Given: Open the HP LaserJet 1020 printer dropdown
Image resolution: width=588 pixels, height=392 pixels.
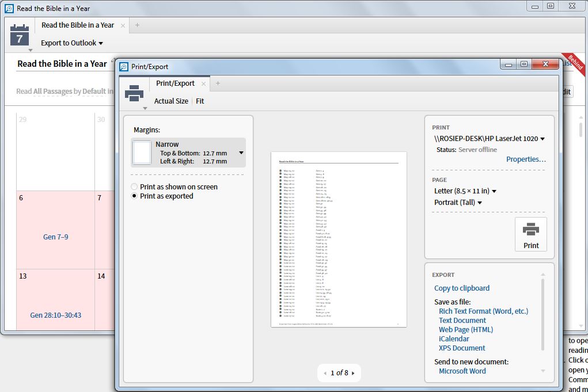Looking at the screenshot, I should tap(490, 139).
